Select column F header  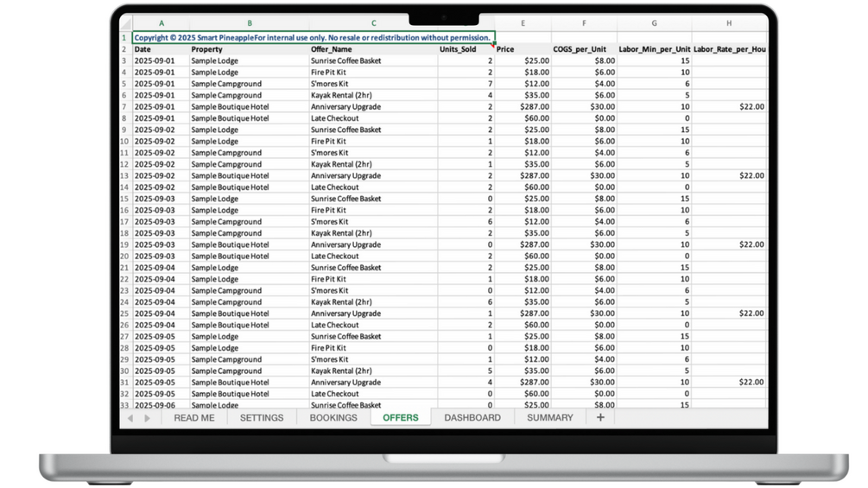point(584,23)
